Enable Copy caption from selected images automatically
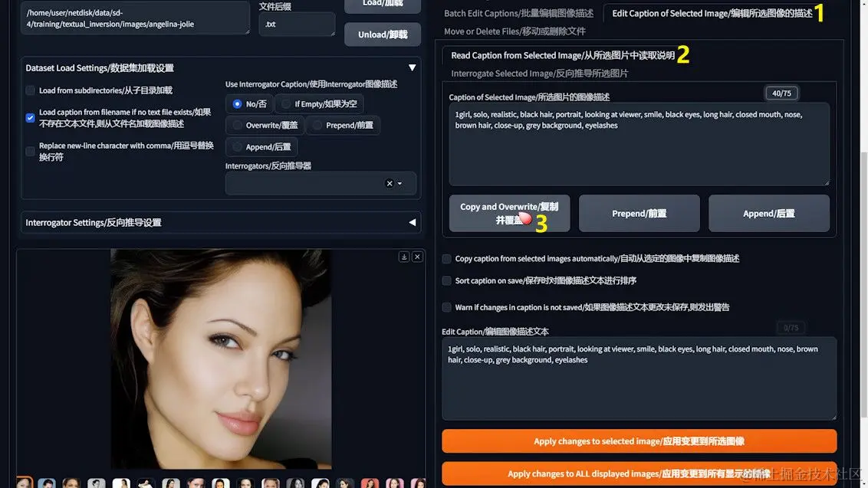Image resolution: width=868 pixels, height=488 pixels. (447, 258)
